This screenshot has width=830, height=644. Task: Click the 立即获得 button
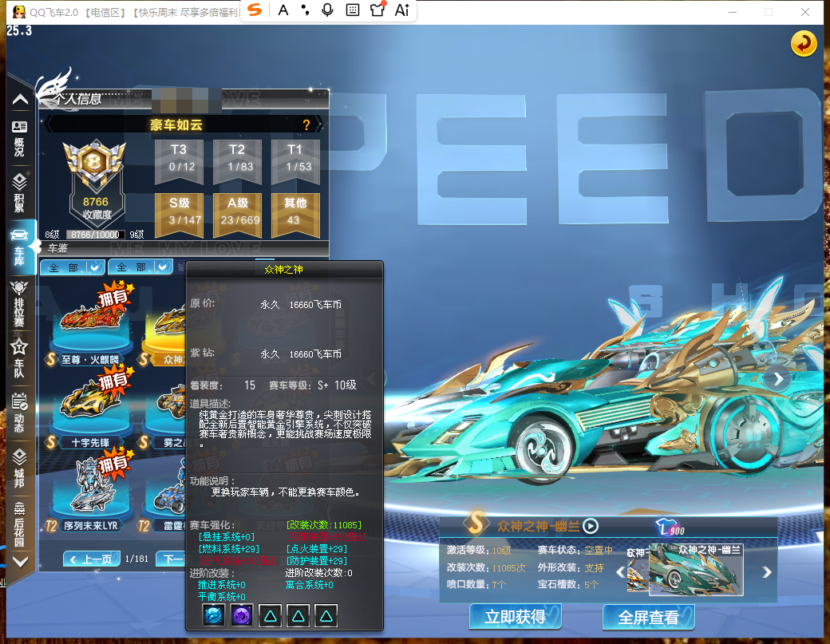click(x=515, y=617)
